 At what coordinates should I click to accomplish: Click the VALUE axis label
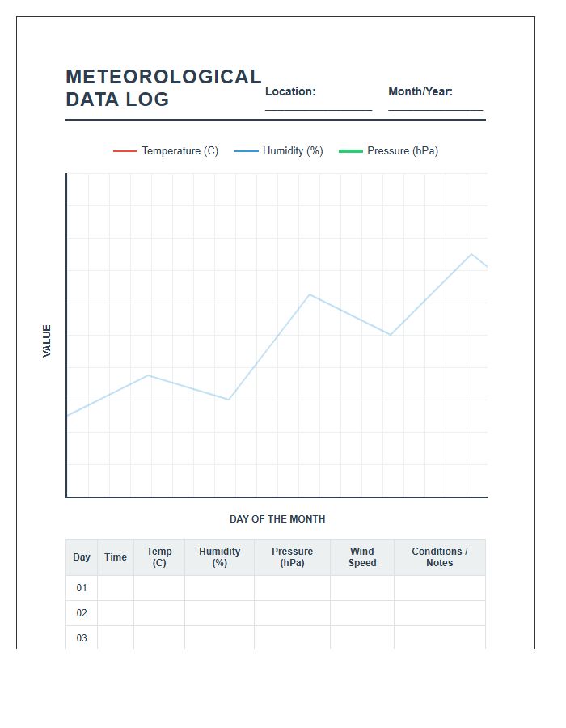pos(46,341)
